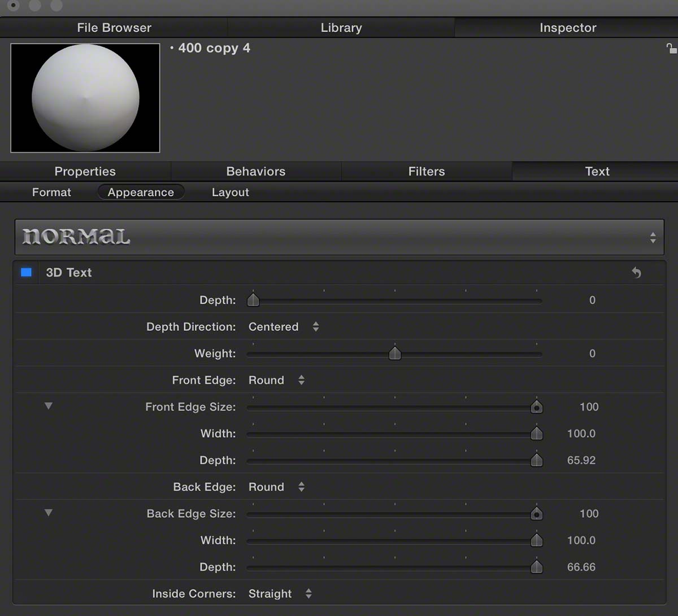Viewport: 678px width, 616px height.
Task: Click the sphere preview thumbnail
Action: [x=85, y=98]
